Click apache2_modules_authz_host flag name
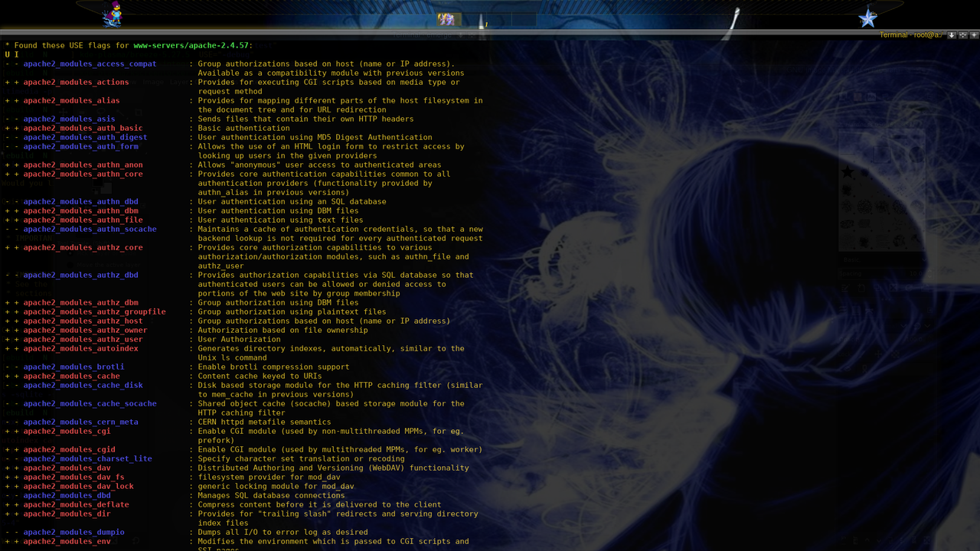 point(83,321)
